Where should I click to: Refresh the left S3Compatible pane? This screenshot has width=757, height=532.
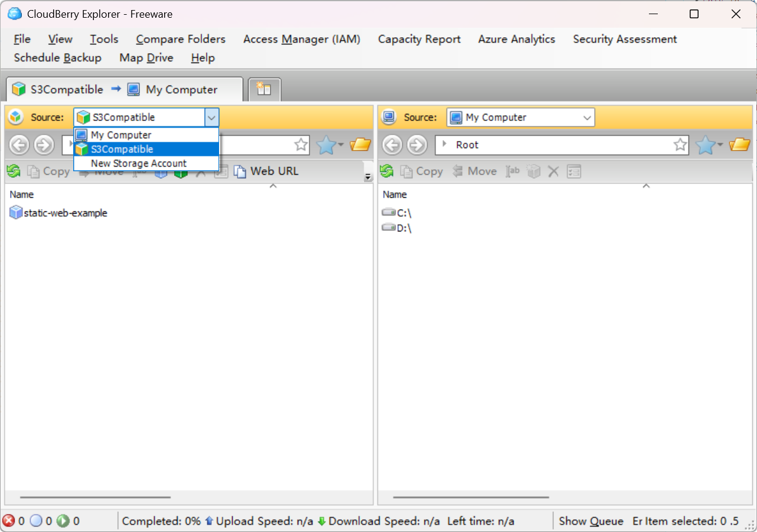click(14, 171)
